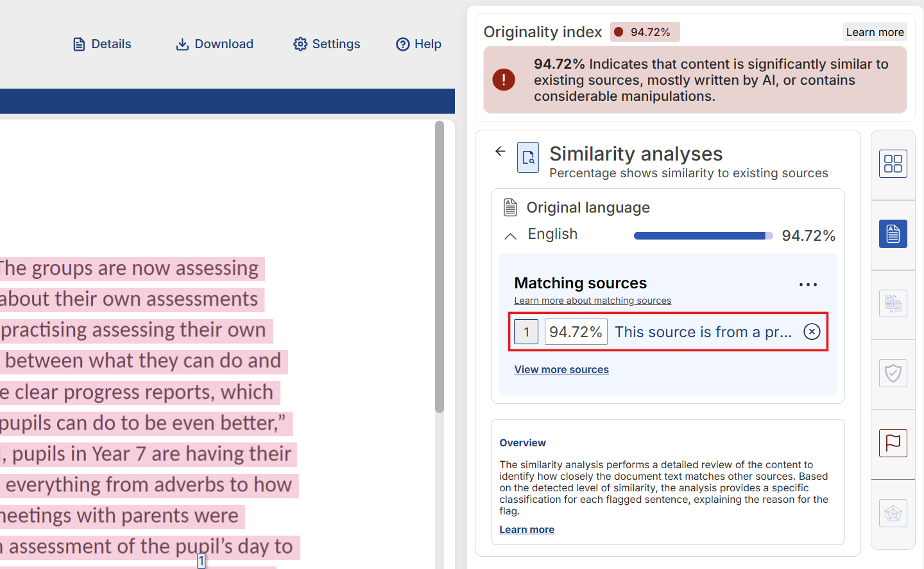The width and height of the screenshot is (924, 569).
Task: Click the Help question mark icon
Action: coord(402,44)
